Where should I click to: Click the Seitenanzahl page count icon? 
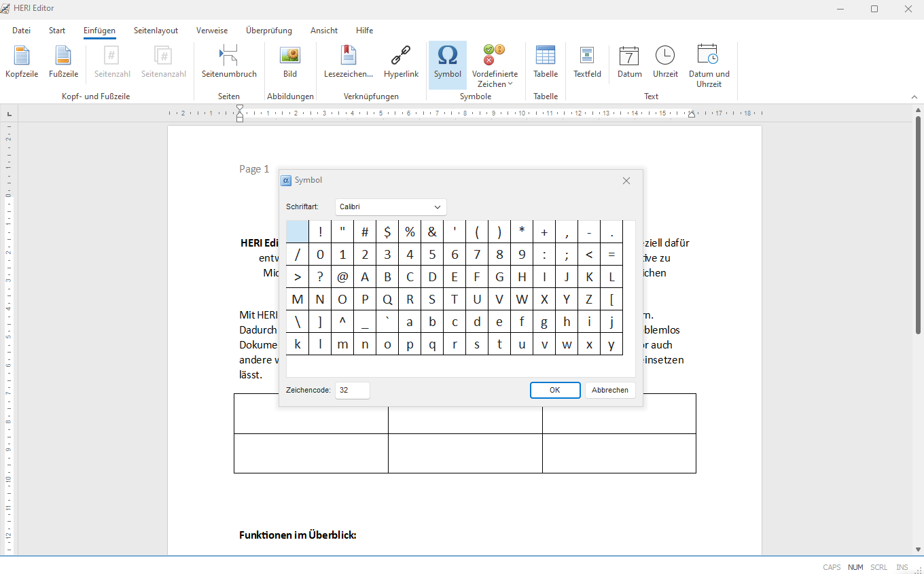coord(163,62)
